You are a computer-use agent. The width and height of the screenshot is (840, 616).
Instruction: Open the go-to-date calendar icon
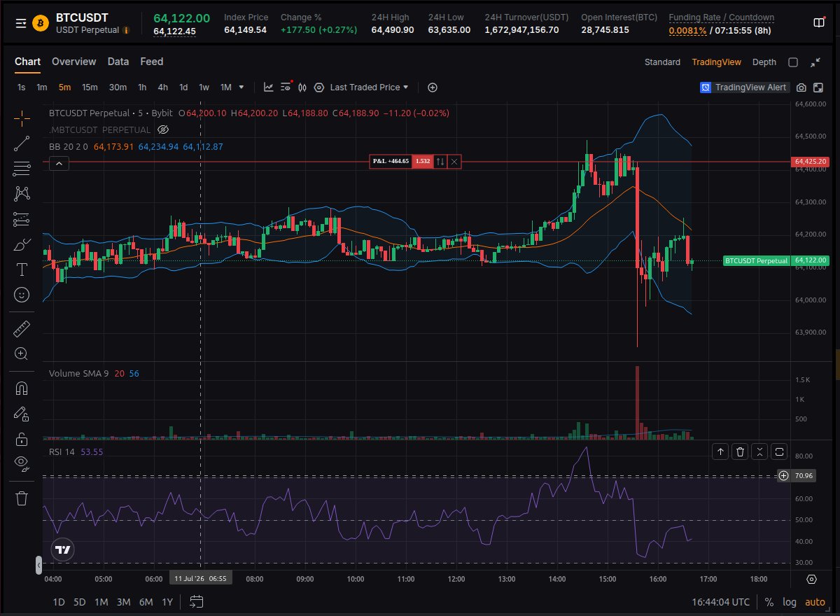196,602
